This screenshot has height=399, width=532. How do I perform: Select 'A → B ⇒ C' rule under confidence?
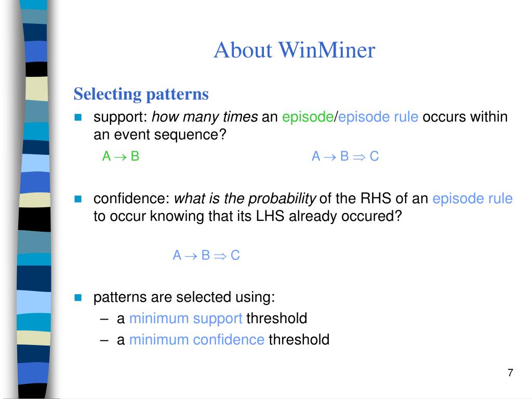206,255
